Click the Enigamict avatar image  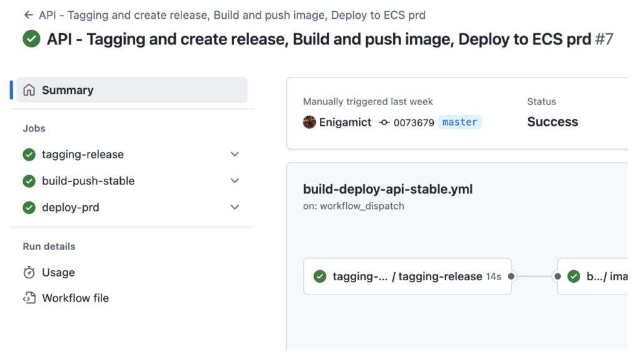(309, 122)
